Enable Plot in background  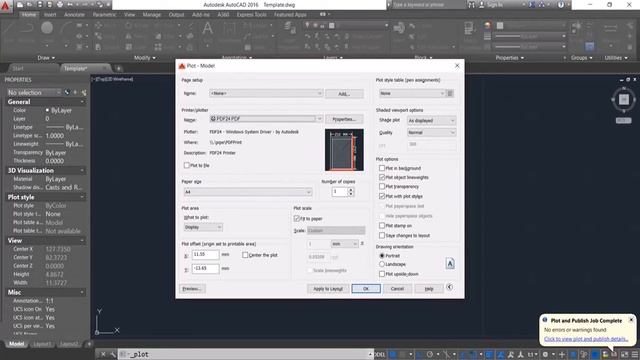(382, 168)
